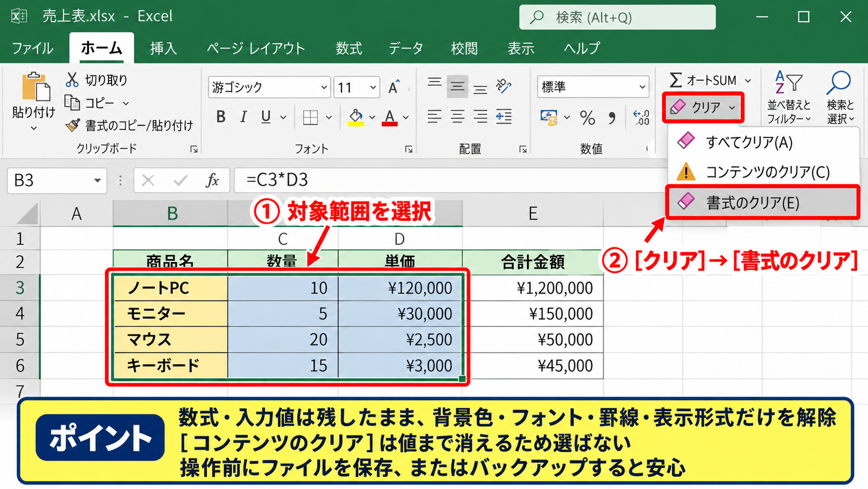Toggle align text right

(481, 117)
